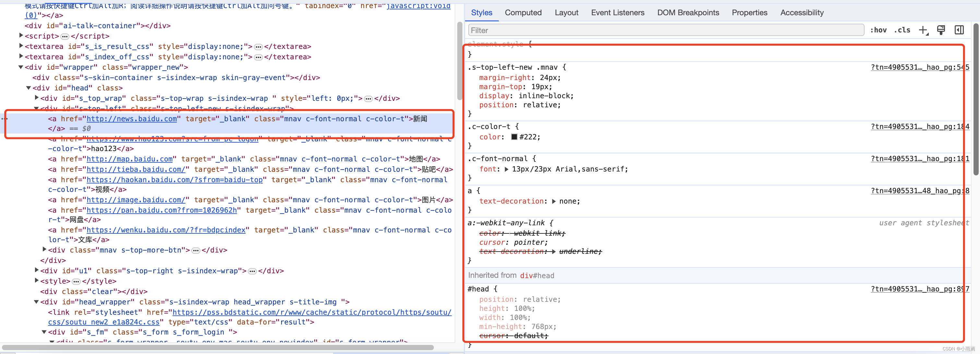Open the haokan.baidu.com link
Screen dimensions: 980x354
tap(174, 180)
